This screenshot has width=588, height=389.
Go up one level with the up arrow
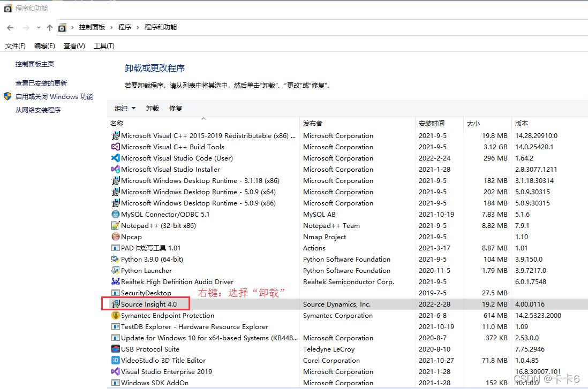coord(49,27)
